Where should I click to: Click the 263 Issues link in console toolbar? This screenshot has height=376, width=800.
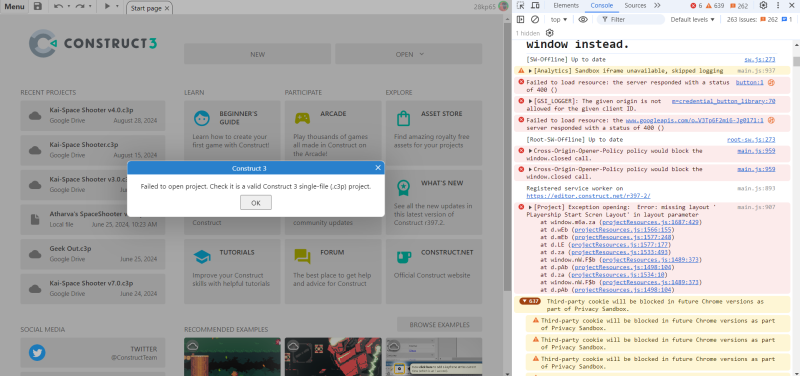click(x=759, y=19)
